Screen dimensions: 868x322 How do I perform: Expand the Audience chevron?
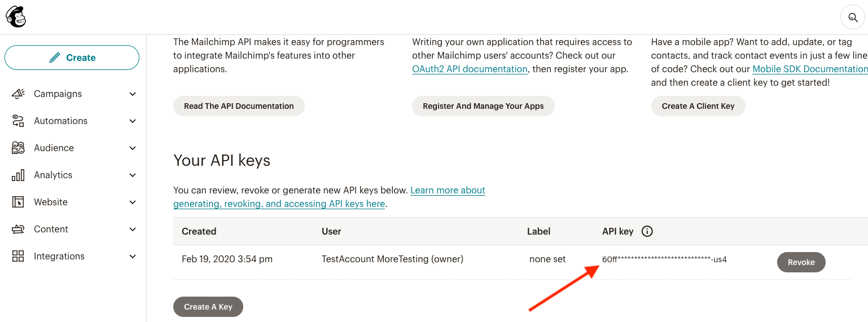pyautogui.click(x=133, y=148)
